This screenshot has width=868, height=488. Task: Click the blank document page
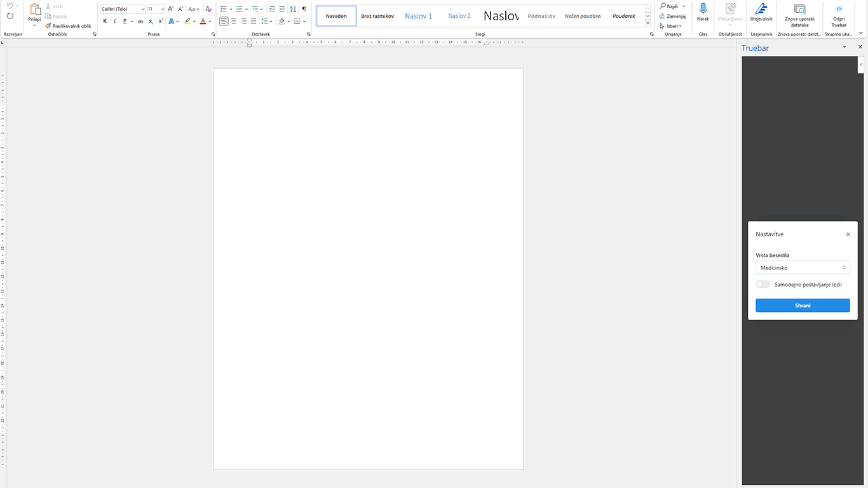pyautogui.click(x=369, y=269)
